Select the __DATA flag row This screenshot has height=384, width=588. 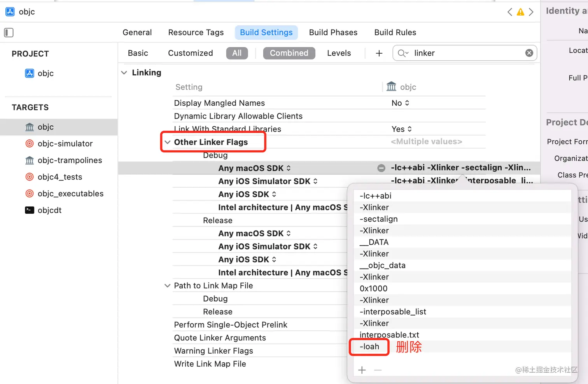click(463, 242)
